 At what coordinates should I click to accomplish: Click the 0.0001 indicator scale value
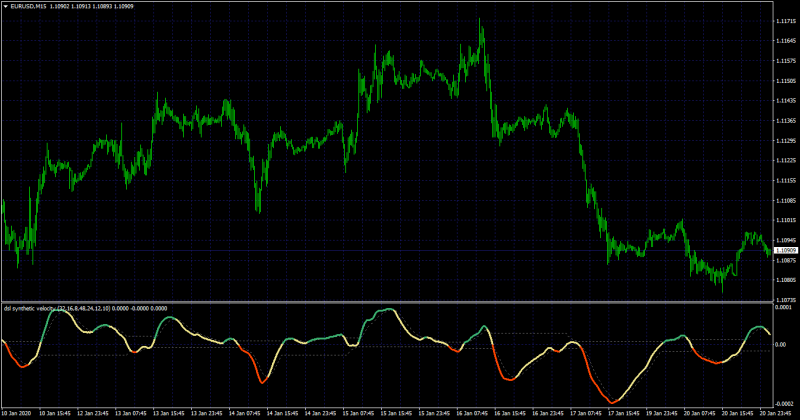783,307
